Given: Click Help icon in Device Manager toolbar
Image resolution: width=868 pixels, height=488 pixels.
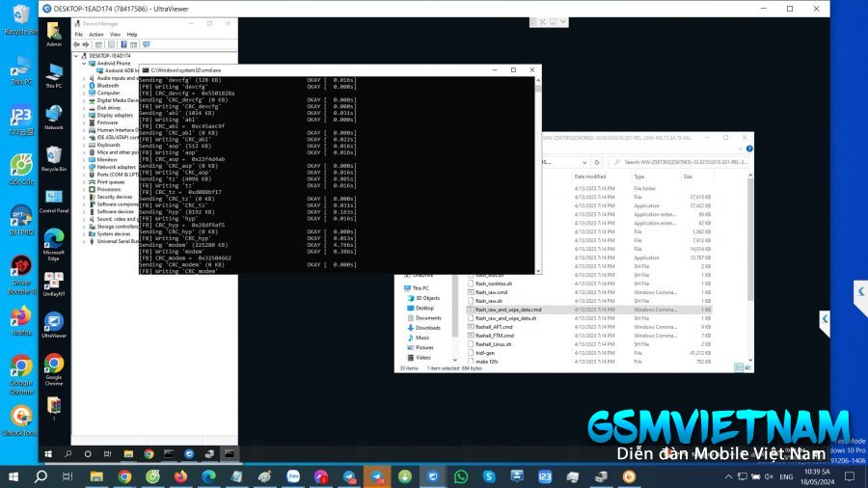Looking at the screenshot, I should pyautogui.click(x=123, y=44).
